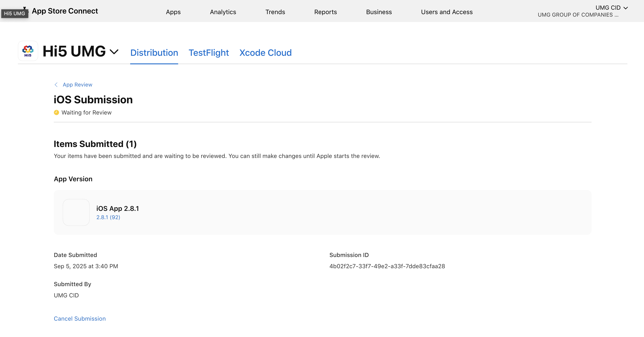Click the Submission ID value text
The width and height of the screenshot is (644, 337).
click(387, 266)
